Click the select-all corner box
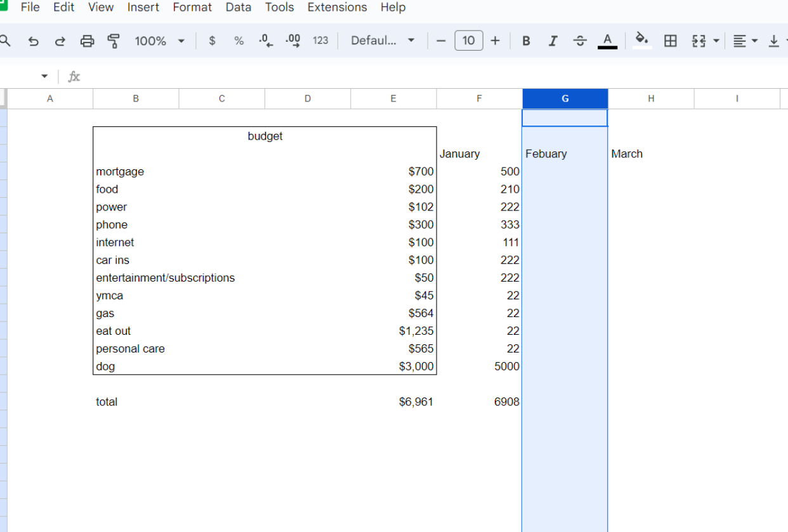The height and width of the screenshot is (532, 788). point(3,98)
